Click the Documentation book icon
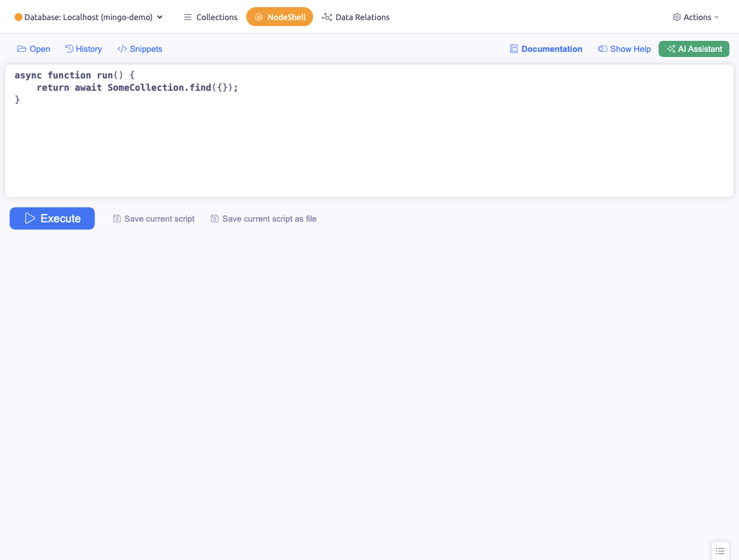The width and height of the screenshot is (739, 560). pos(514,49)
